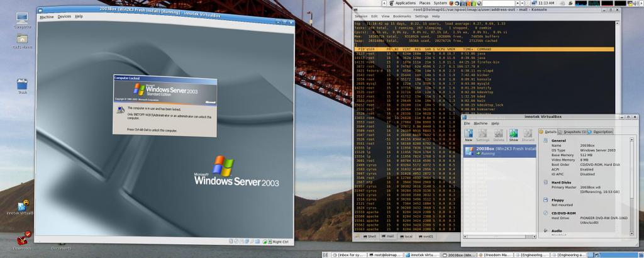Switch to the Snapshots (1) tab
644x258 pixels.
[572, 132]
